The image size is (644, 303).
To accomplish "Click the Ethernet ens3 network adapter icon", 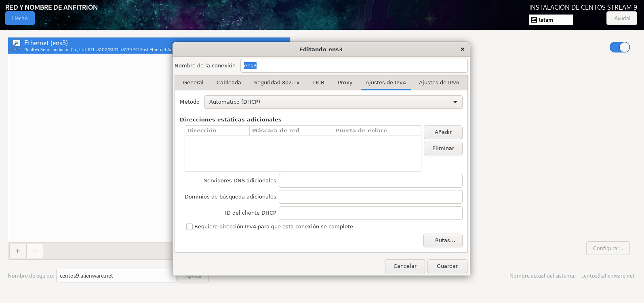I will click(15, 45).
